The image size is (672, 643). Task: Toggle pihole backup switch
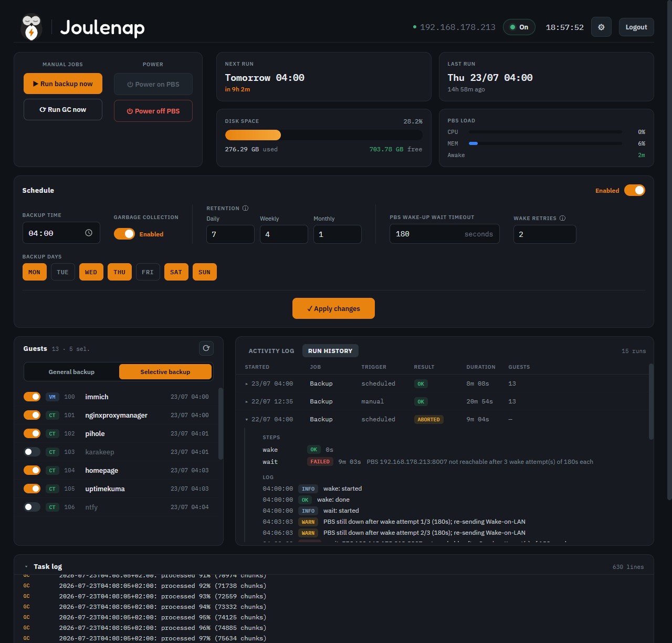(x=32, y=433)
